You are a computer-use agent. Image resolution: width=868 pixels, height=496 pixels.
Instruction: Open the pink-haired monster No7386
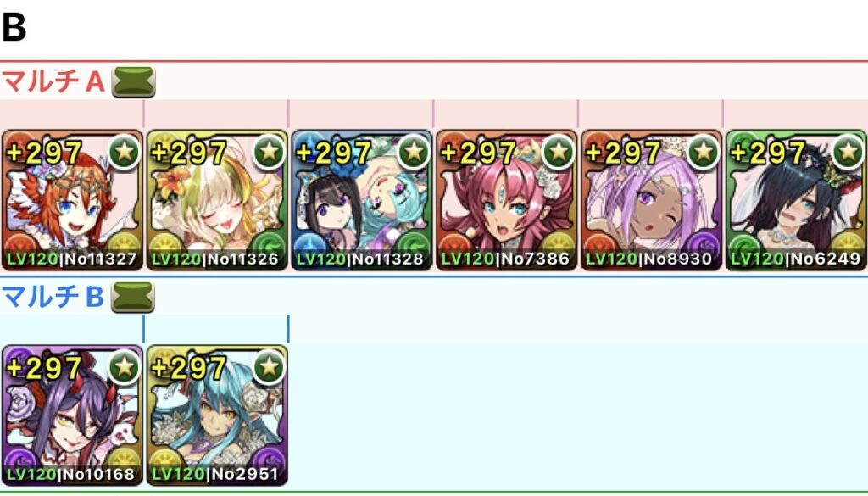tap(507, 200)
